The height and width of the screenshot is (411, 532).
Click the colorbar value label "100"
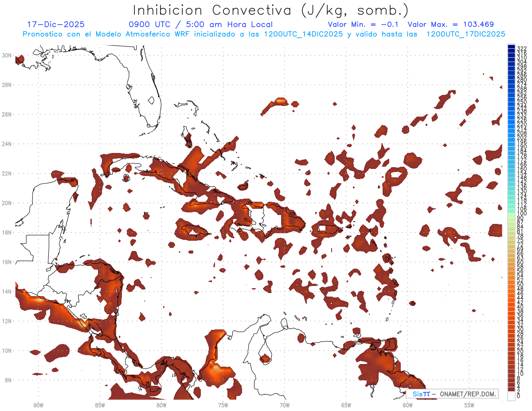pyautogui.click(x=522, y=214)
